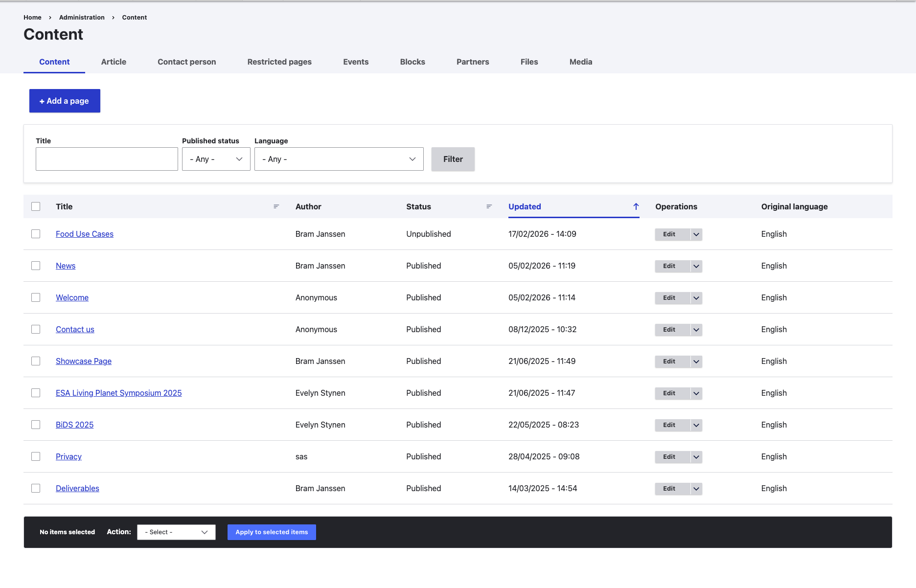Viewport: 916px width, 588px height.
Task: Select the Showcase Page row checkbox
Action: pos(36,361)
